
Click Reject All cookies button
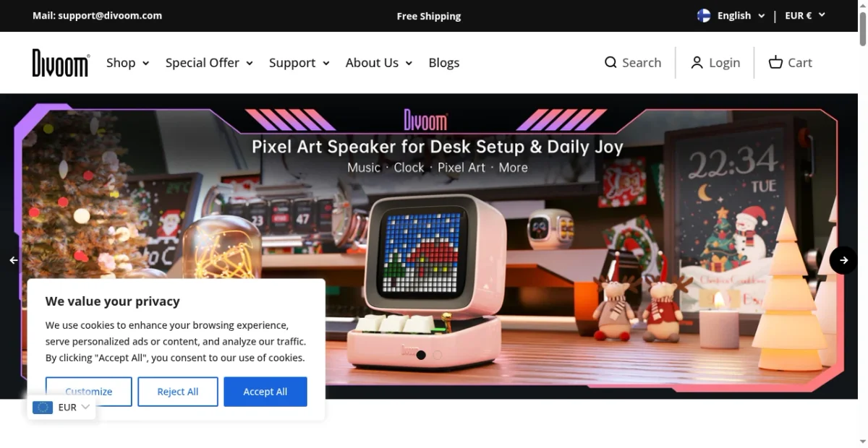click(178, 392)
